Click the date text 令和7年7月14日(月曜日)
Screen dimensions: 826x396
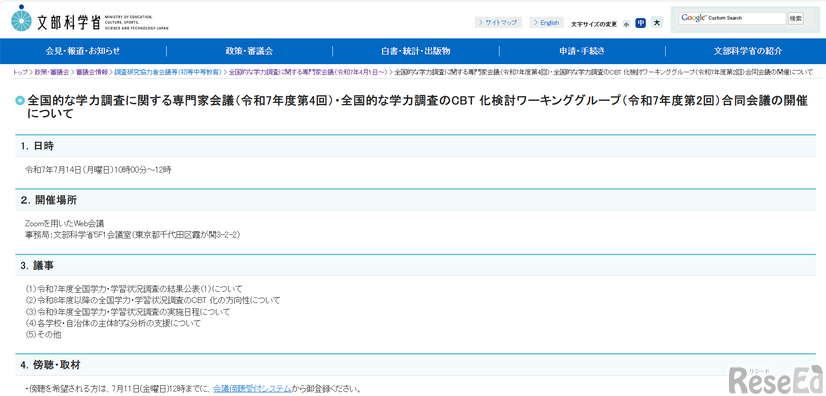pyautogui.click(x=70, y=170)
